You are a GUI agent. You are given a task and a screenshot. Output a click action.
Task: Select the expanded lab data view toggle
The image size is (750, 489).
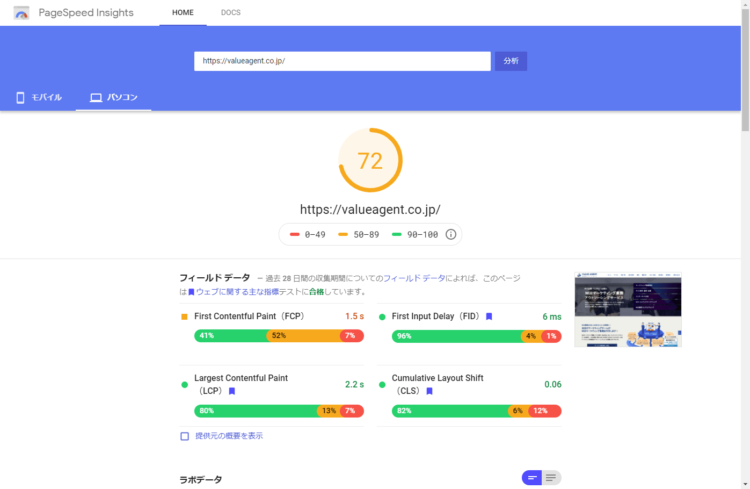pos(551,478)
